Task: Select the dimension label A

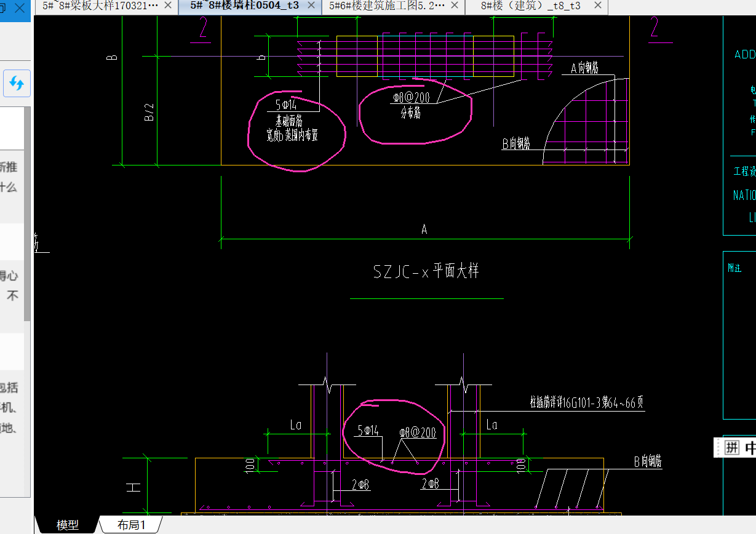Action: click(x=424, y=229)
